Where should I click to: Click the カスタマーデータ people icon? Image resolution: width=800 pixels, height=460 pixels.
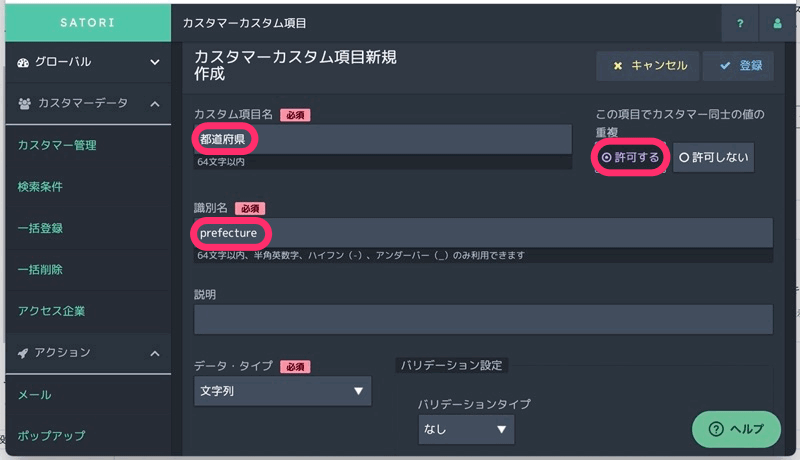click(24, 104)
